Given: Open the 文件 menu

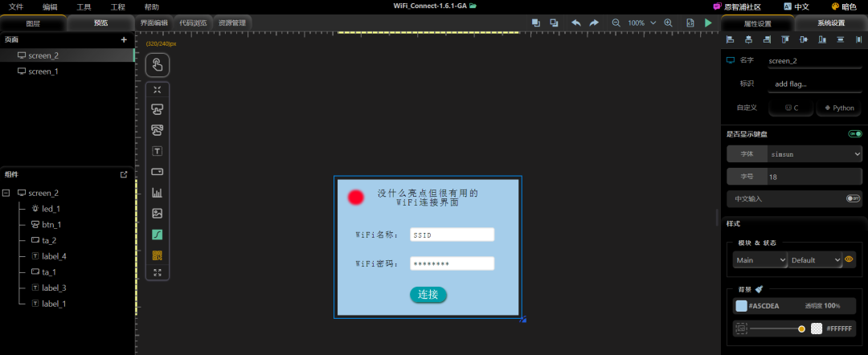Looking at the screenshot, I should (16, 7).
